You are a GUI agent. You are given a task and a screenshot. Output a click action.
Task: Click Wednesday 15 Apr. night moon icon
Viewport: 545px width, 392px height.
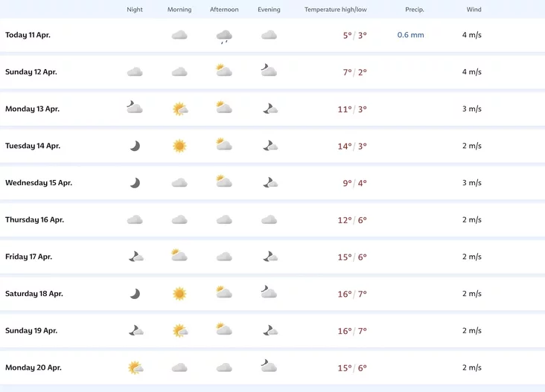click(x=135, y=183)
